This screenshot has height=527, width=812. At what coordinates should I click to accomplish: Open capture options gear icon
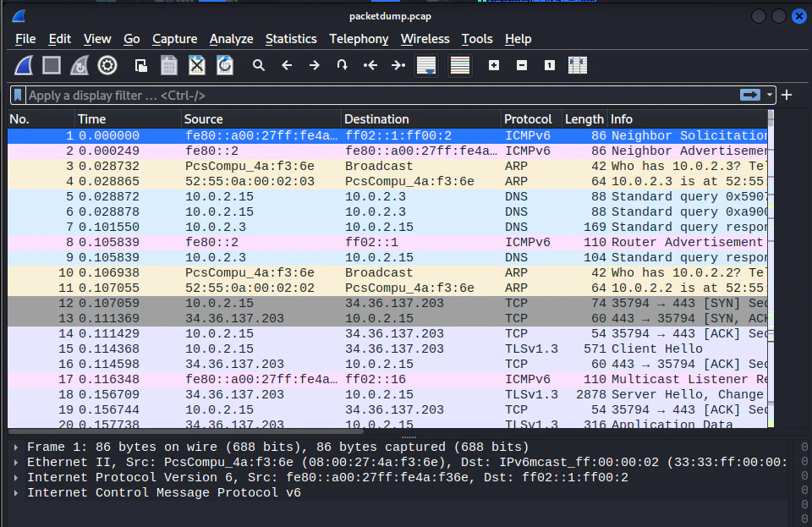click(x=107, y=65)
